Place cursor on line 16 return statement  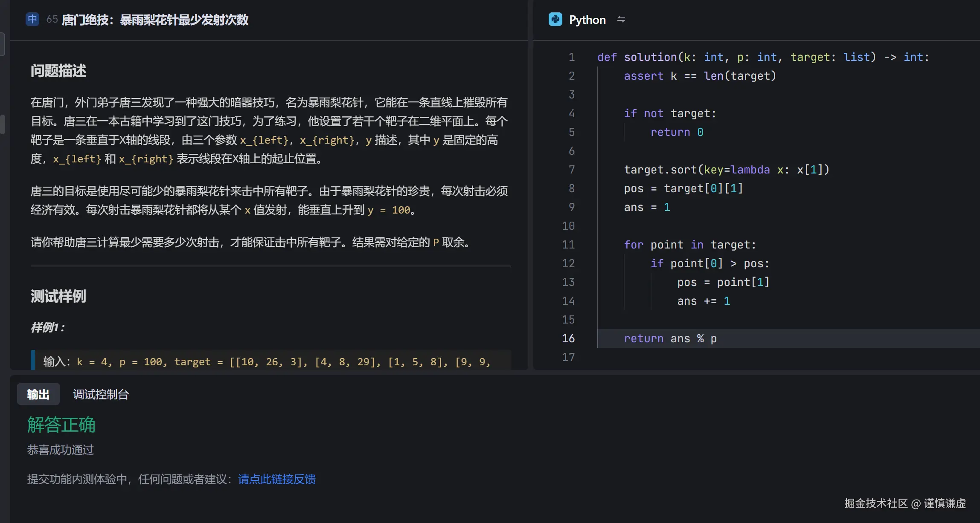pos(670,338)
